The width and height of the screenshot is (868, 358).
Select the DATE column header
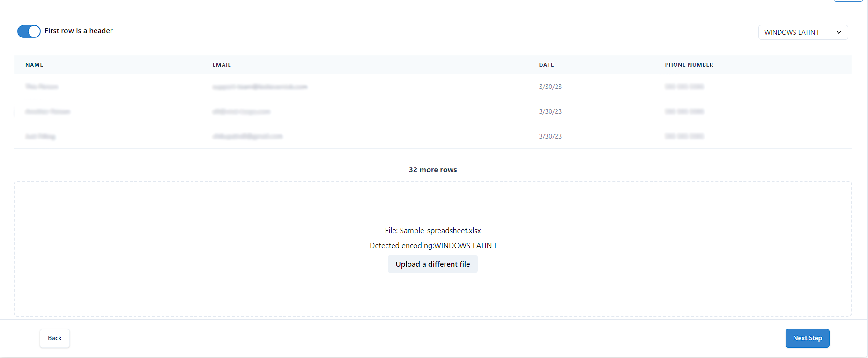546,65
